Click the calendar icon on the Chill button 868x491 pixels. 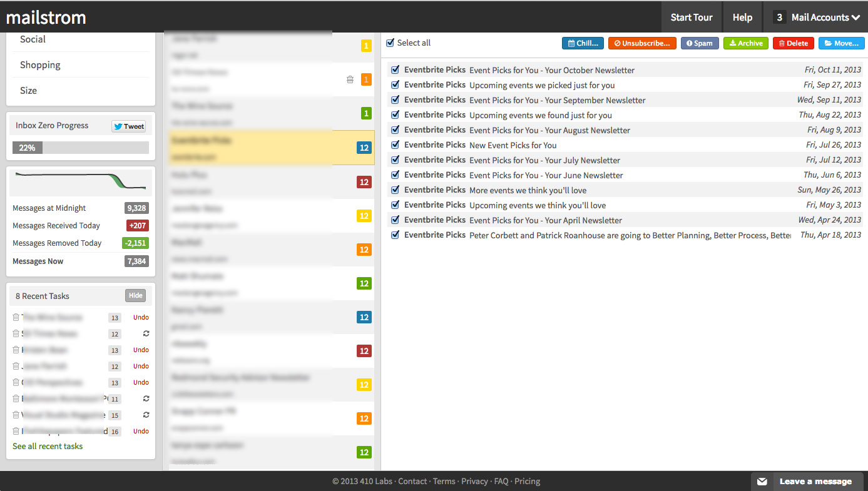pos(571,43)
